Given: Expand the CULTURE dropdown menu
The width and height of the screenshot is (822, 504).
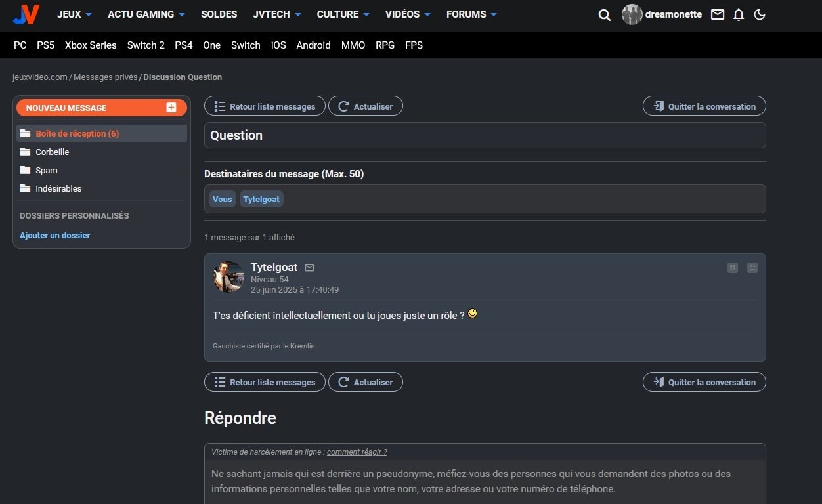Looking at the screenshot, I should (343, 14).
